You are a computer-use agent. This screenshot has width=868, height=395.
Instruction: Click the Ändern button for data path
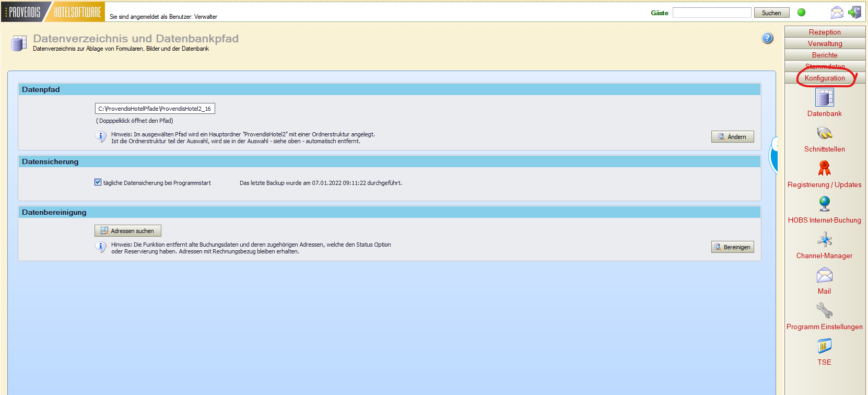click(732, 137)
